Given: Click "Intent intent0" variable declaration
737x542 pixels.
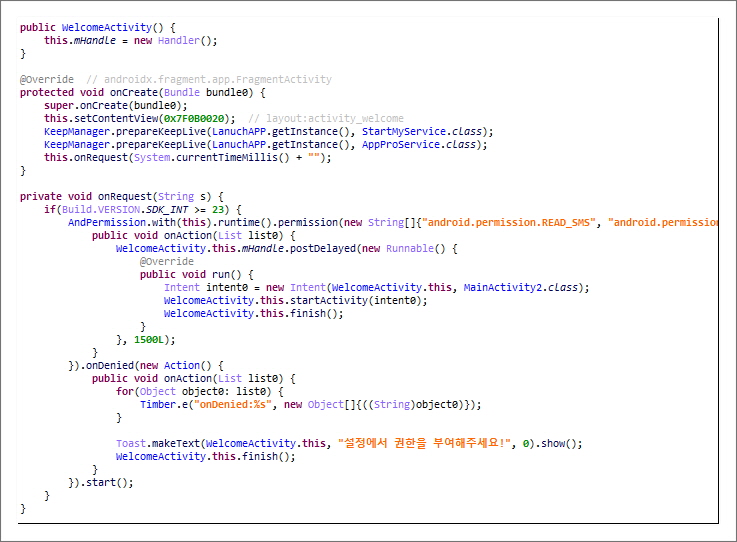Looking at the screenshot, I should click(x=206, y=287).
